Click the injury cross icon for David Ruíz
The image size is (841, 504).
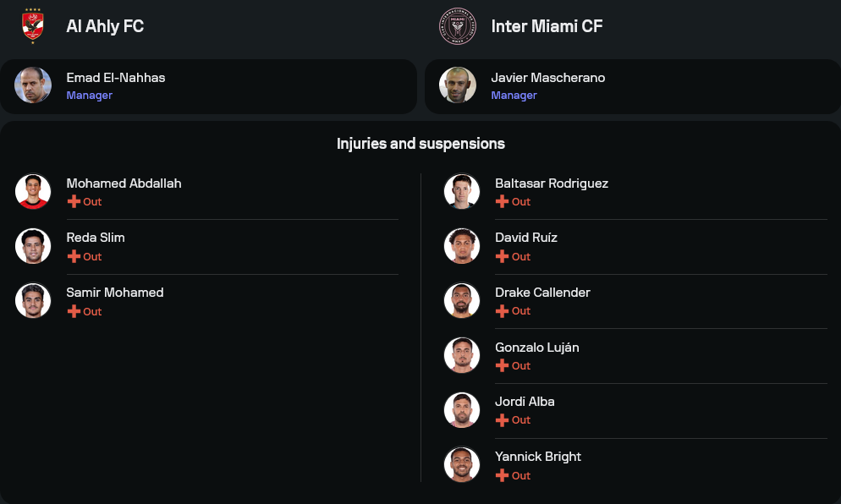click(x=503, y=256)
